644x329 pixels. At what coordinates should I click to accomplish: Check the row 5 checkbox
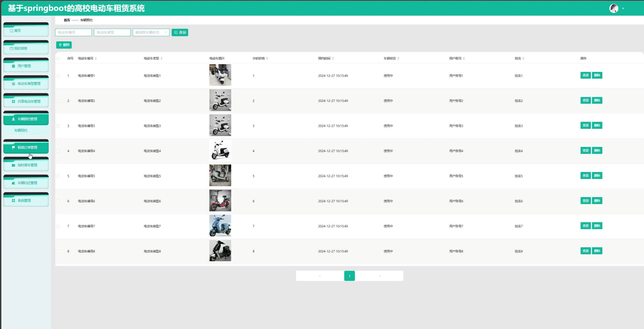[x=58, y=176]
